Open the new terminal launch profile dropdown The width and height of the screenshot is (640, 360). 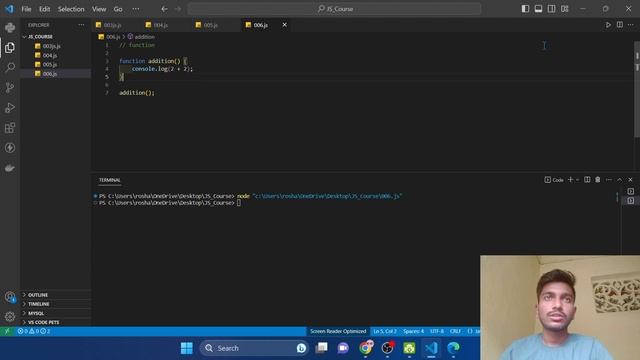pyautogui.click(x=577, y=180)
